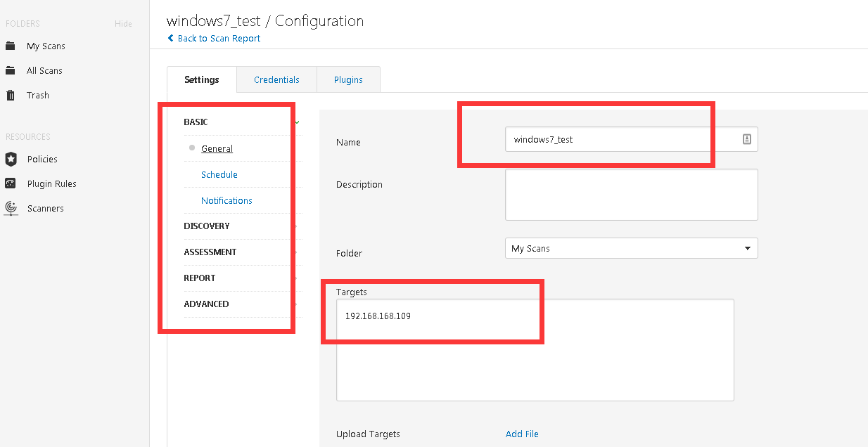This screenshot has width=868, height=447.
Task: Open the Trash bin icon
Action: [11, 96]
